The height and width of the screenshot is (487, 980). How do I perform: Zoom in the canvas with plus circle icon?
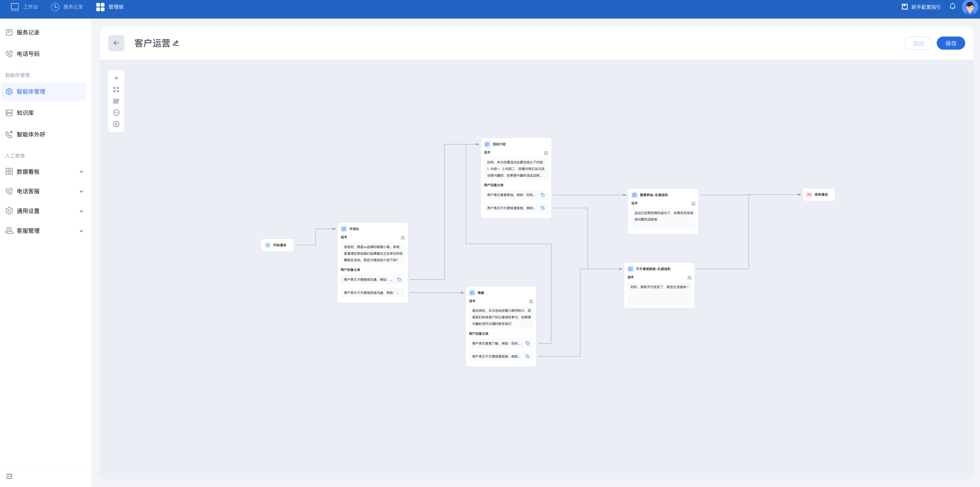pyautogui.click(x=116, y=124)
